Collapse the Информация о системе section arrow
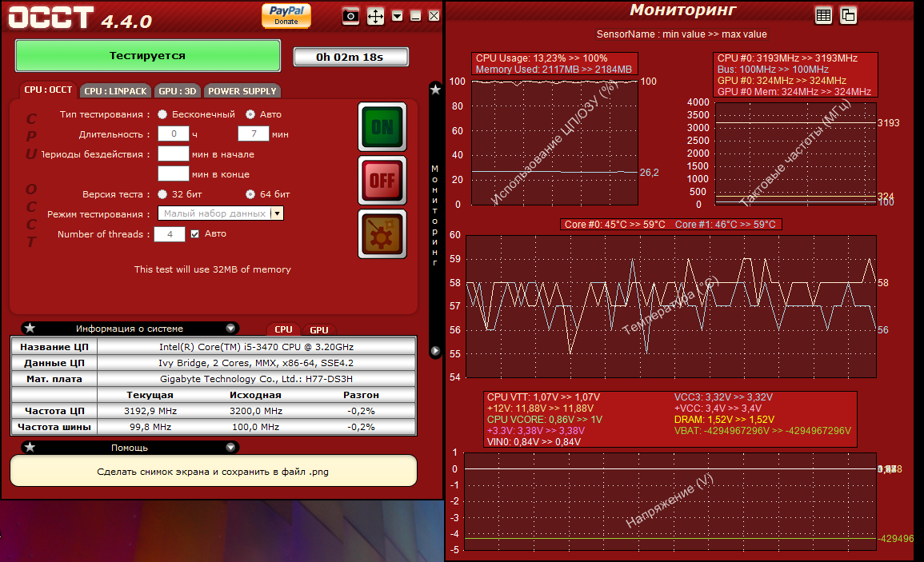The image size is (924, 562). point(230,328)
